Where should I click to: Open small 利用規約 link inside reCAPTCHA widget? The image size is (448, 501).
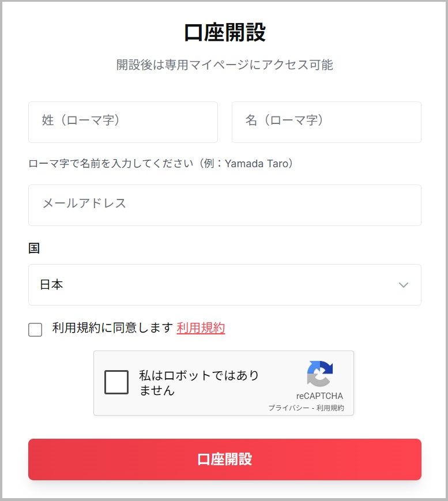330,408
